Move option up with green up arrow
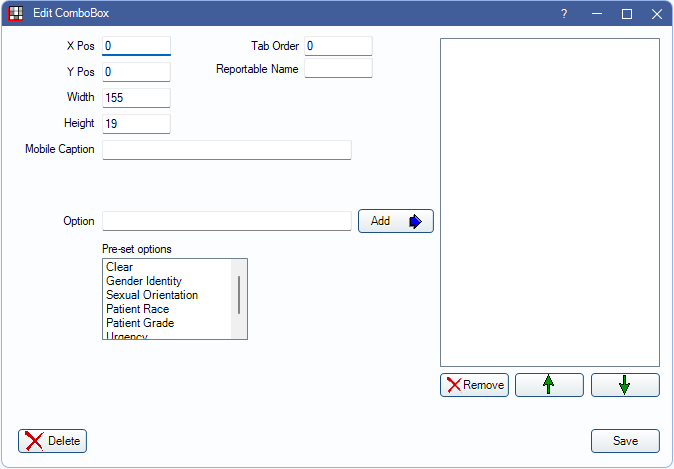The width and height of the screenshot is (674, 469). click(549, 385)
